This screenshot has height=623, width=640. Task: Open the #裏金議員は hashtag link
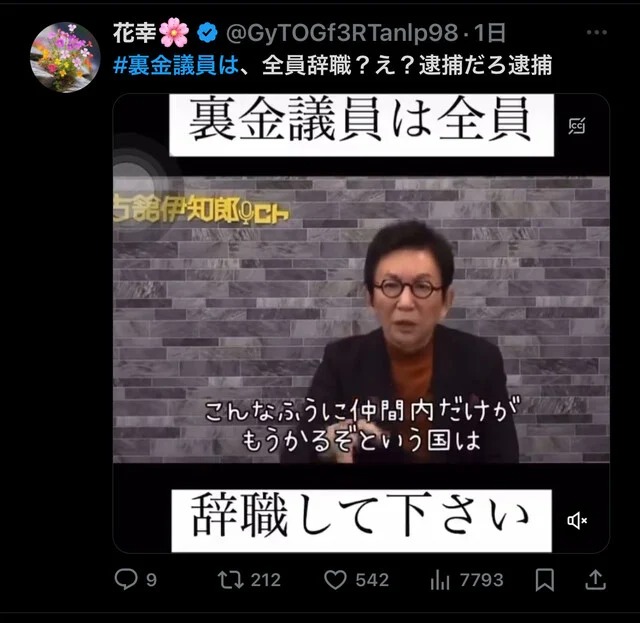point(176,65)
